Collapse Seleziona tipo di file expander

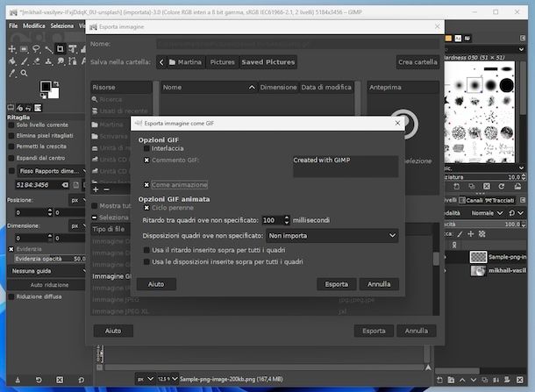[95, 217]
